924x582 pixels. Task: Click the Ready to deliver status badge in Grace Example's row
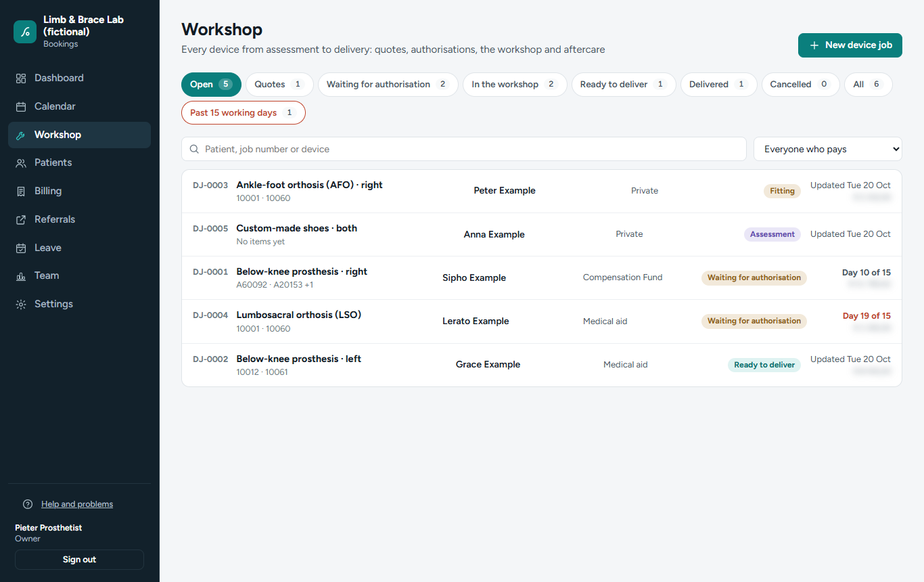pyautogui.click(x=764, y=365)
